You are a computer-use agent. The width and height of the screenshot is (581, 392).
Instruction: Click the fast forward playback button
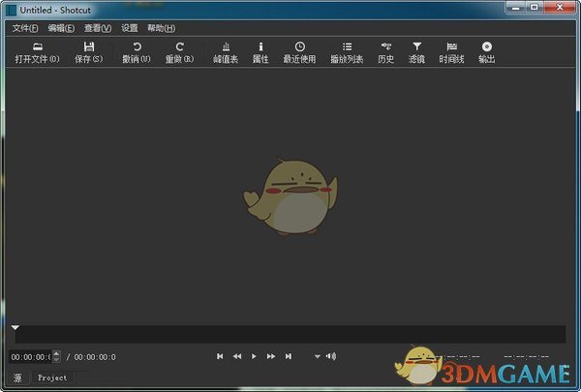coord(271,356)
